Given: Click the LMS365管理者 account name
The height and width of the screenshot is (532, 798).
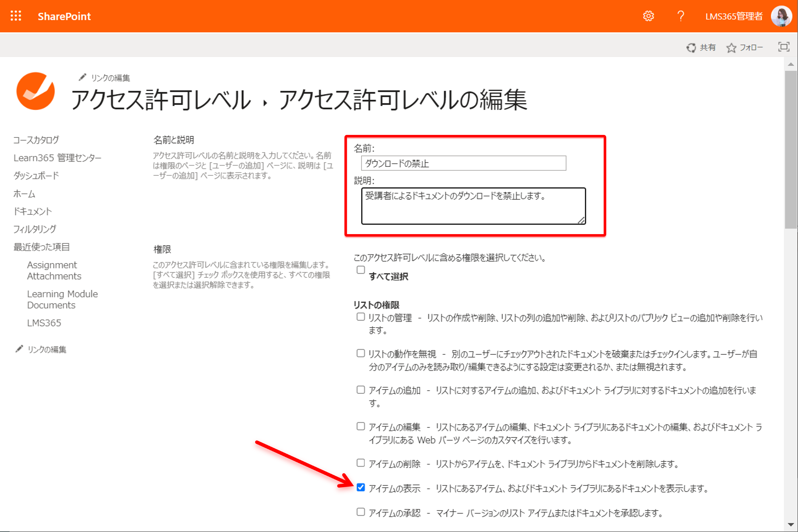Looking at the screenshot, I should tap(734, 16).
